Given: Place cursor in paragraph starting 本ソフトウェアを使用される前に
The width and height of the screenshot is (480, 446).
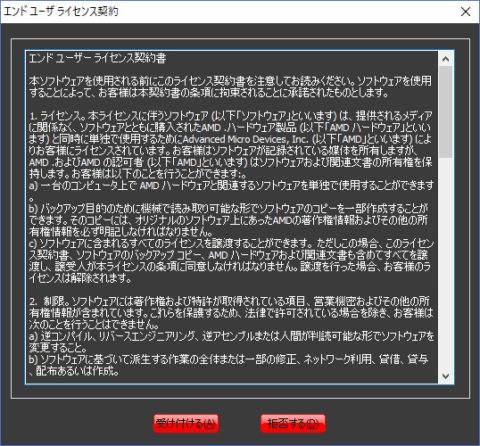Looking at the screenshot, I should (x=230, y=87).
